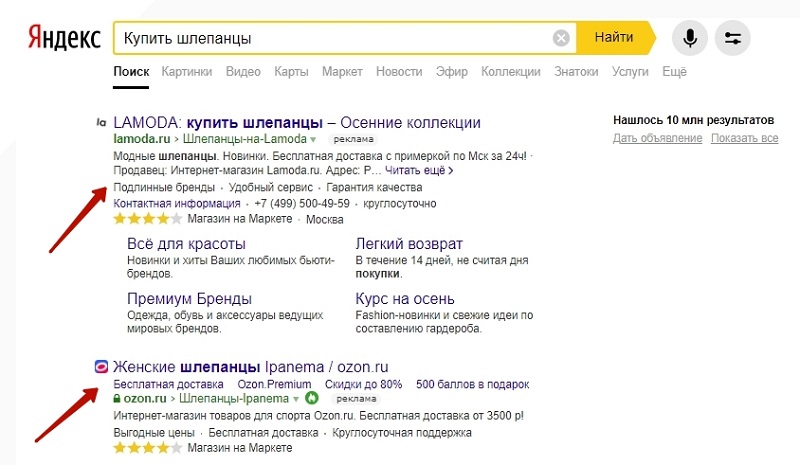This screenshot has height=465, width=800.
Task: Click the Дать объявление link
Action: pos(658,138)
